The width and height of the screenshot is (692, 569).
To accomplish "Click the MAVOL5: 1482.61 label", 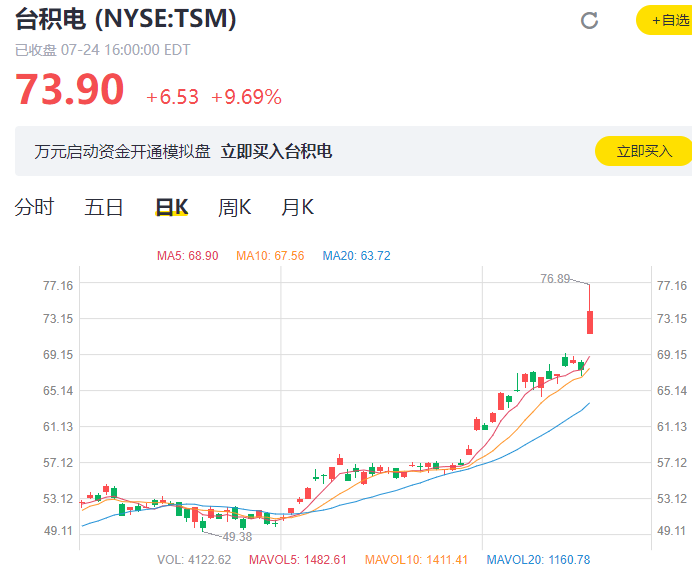I will [x=297, y=559].
